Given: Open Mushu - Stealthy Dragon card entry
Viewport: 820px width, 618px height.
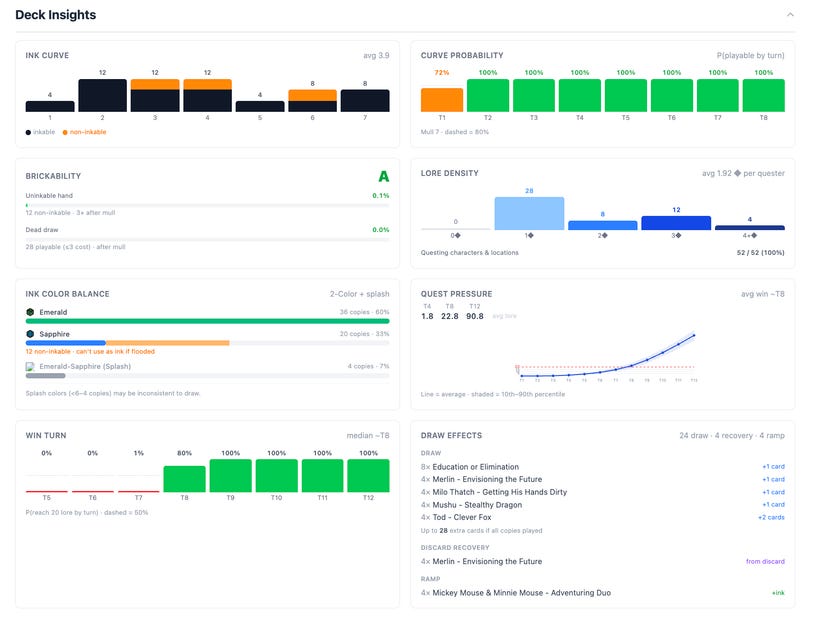Looking at the screenshot, I should (477, 505).
